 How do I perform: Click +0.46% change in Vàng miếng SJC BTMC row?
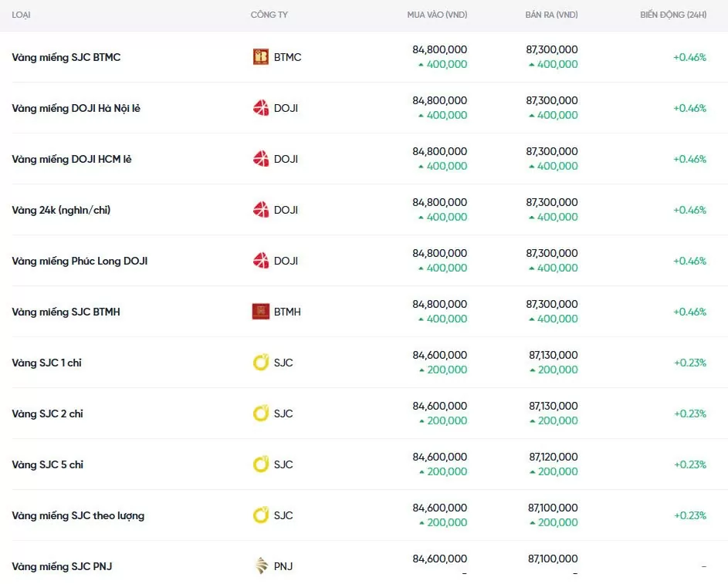(x=690, y=58)
